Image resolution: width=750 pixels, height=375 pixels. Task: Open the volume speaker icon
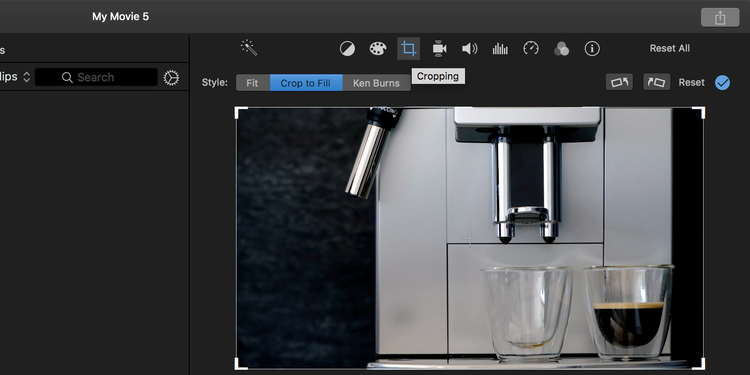coord(470,48)
